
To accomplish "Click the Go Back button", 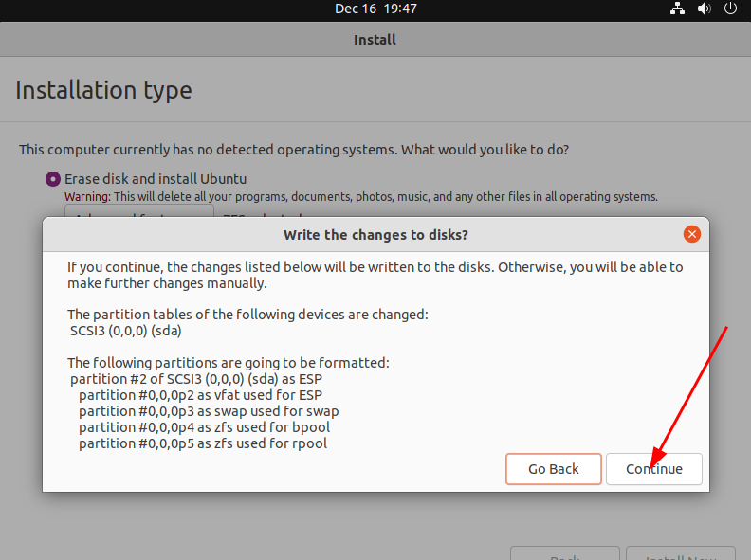I will (553, 469).
